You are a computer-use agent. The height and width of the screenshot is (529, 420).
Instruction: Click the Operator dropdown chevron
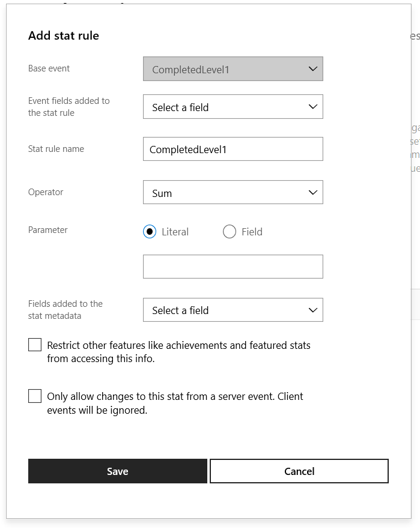(312, 192)
